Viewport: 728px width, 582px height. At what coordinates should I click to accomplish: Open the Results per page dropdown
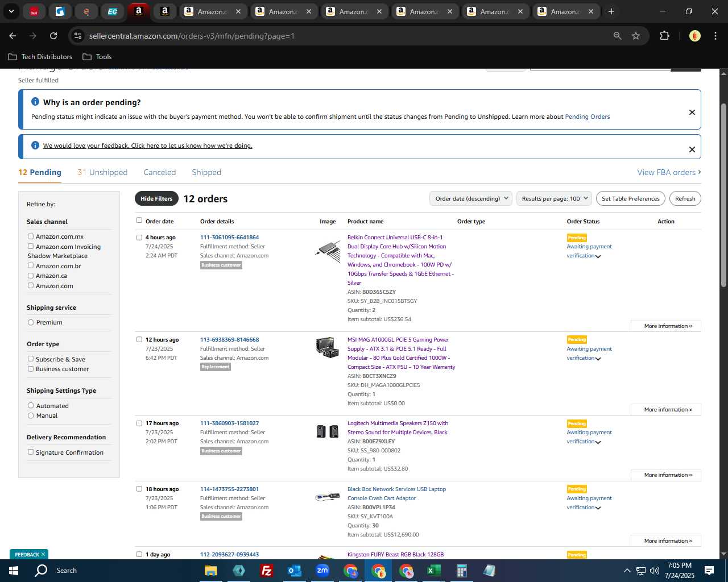click(554, 198)
